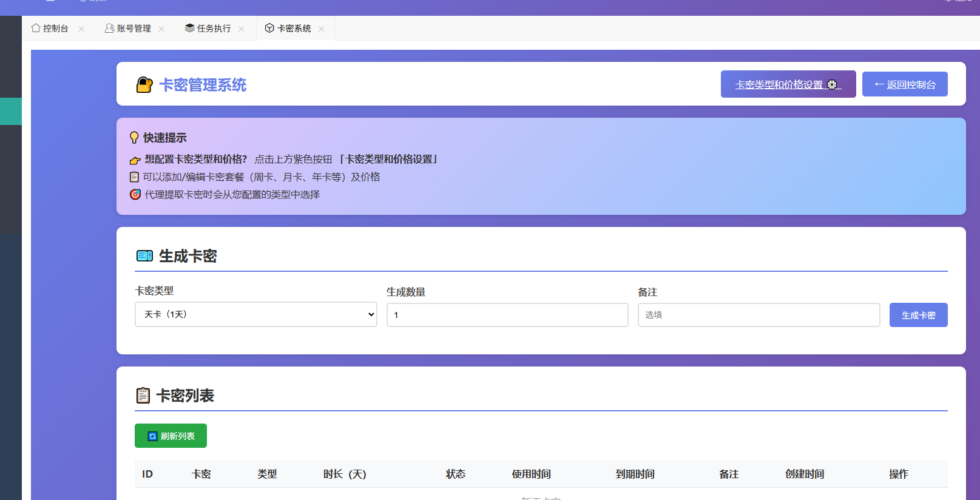Click the home icon on 控制台 tab
980x500 pixels.
click(36, 28)
